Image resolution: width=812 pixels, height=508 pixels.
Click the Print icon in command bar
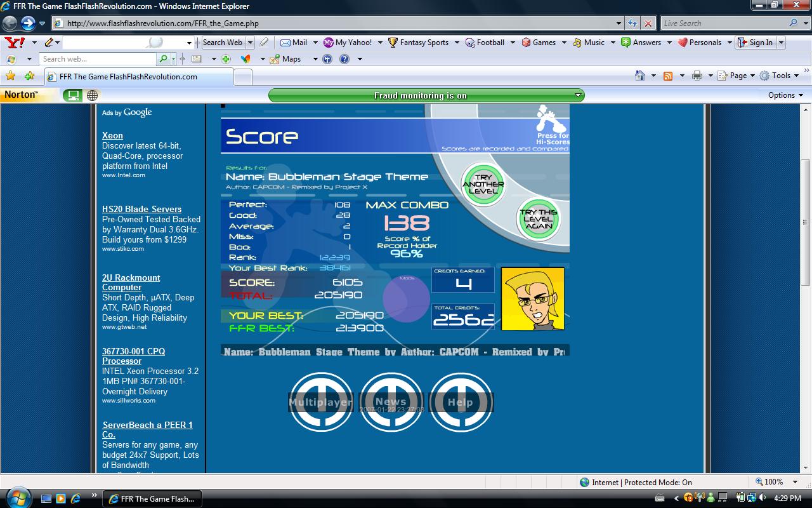[x=697, y=76]
